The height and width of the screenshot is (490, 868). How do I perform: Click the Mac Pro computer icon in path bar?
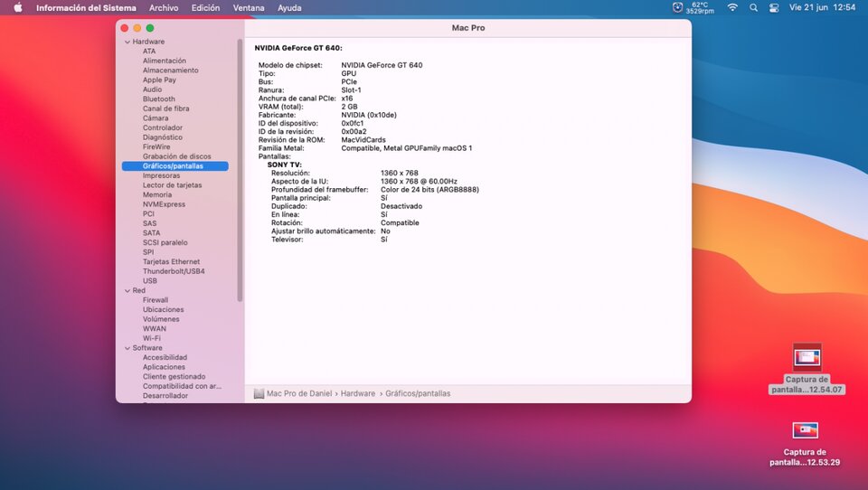click(x=259, y=393)
